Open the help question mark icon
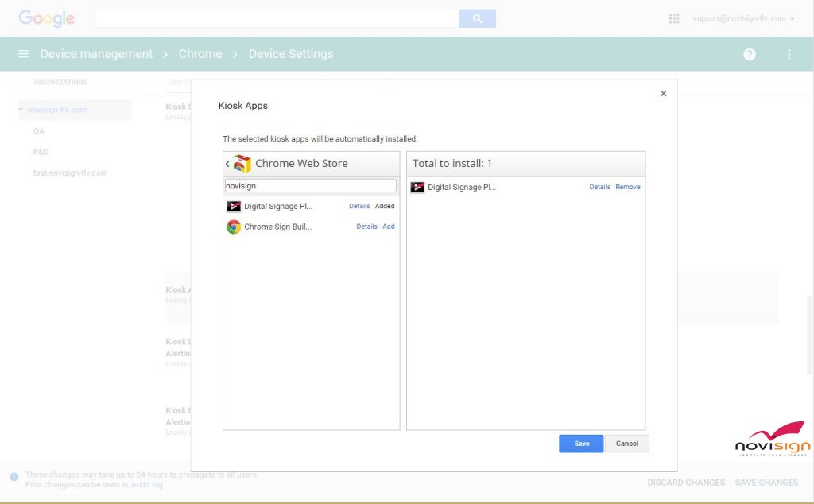Image resolution: width=814 pixels, height=504 pixels. [x=749, y=54]
